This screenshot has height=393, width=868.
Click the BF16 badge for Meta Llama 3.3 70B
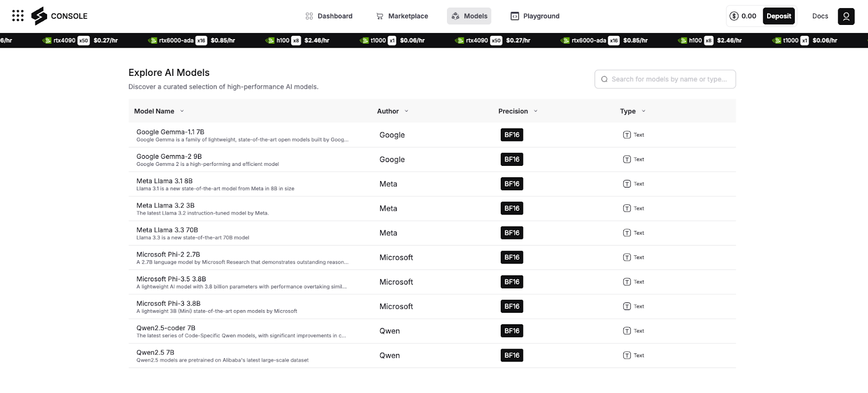(x=512, y=233)
